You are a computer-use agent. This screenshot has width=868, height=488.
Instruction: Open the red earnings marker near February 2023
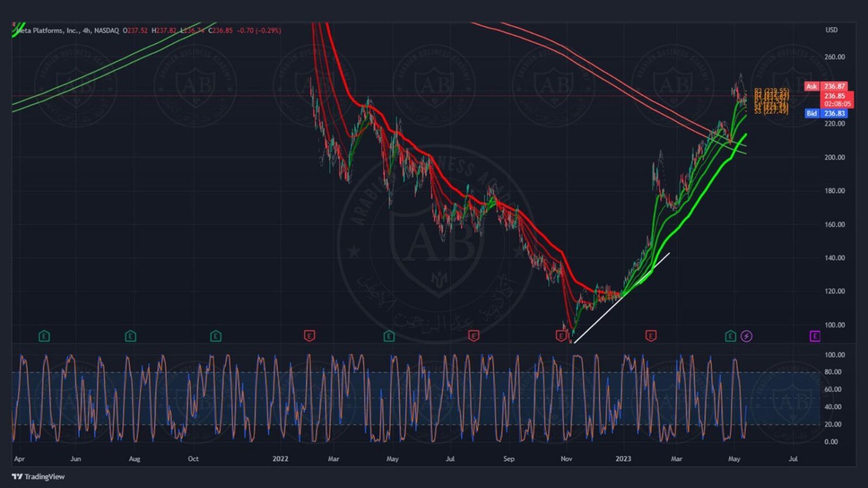coord(651,336)
